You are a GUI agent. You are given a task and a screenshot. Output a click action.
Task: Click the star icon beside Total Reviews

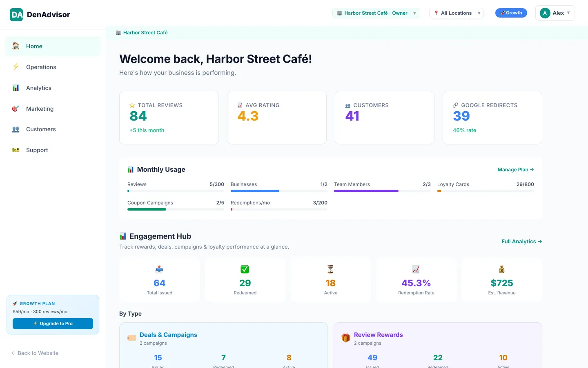(x=132, y=105)
